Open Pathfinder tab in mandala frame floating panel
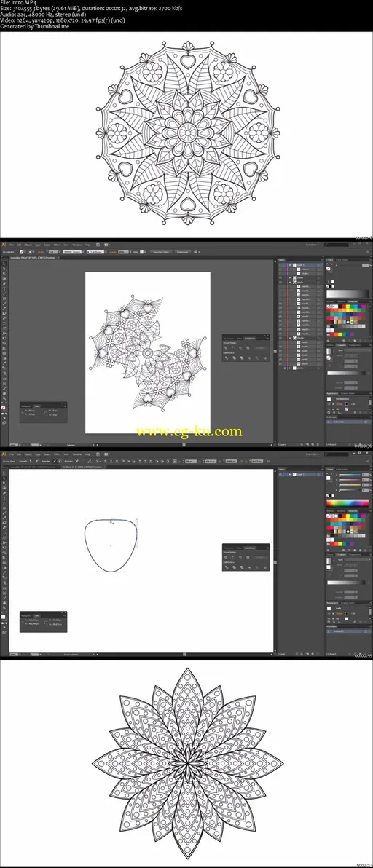 click(x=250, y=339)
